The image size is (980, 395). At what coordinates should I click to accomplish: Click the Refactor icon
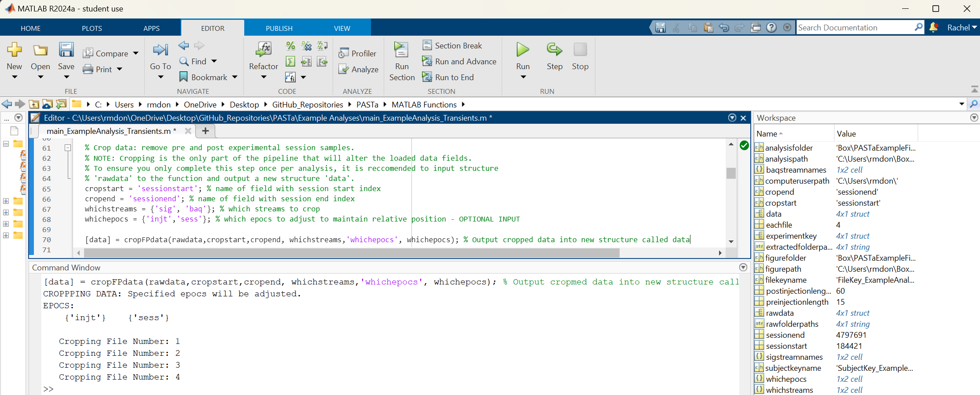point(263,49)
